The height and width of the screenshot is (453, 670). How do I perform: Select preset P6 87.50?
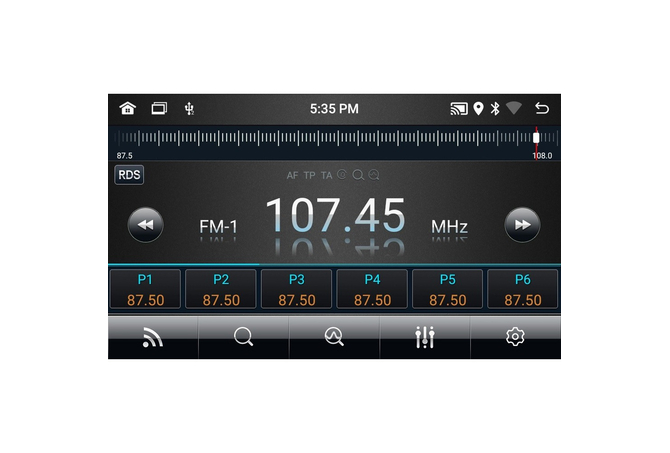point(522,289)
